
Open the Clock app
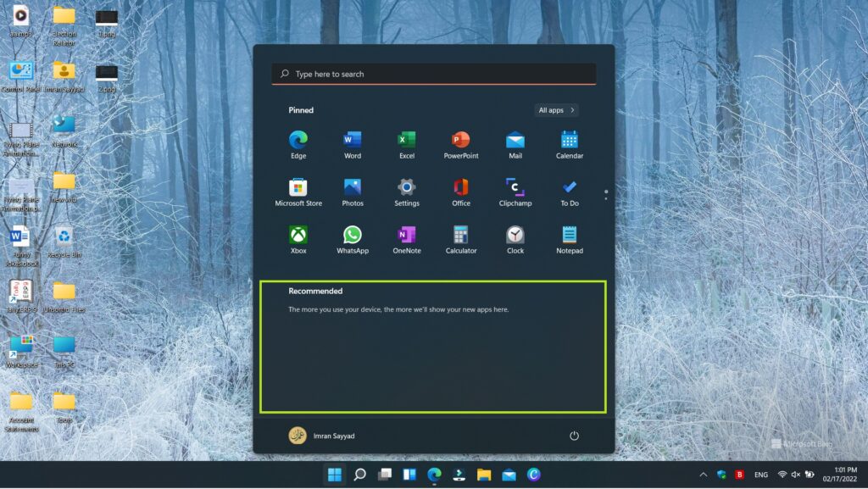(515, 240)
